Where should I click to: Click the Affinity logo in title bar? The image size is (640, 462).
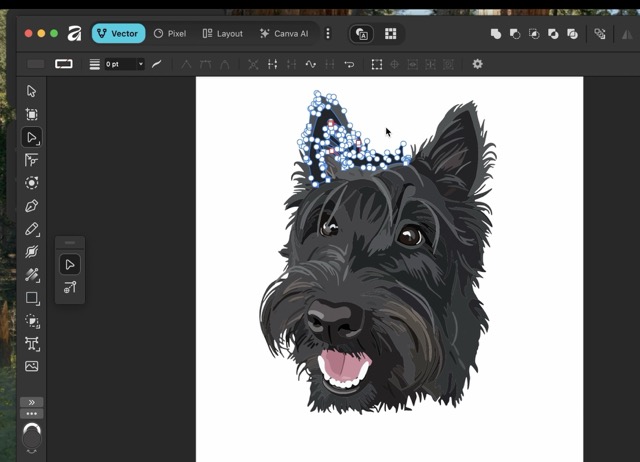coord(74,33)
